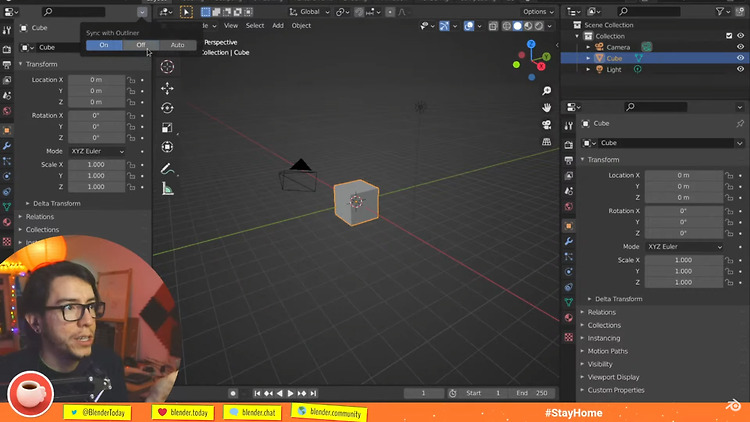The image size is (750, 422).
Task: Open rotation Mode XYZ Euler dropdown on right panel
Action: pyautogui.click(x=684, y=247)
